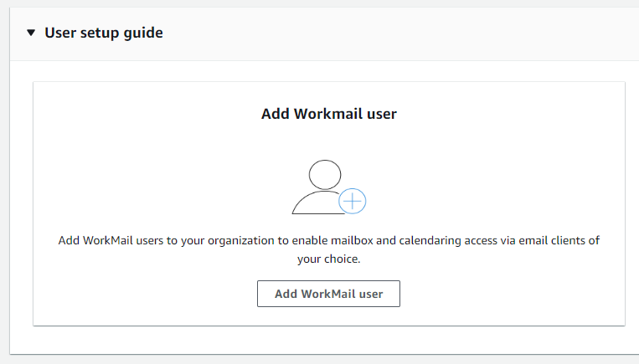Click the Add WorkMail user button
This screenshot has width=639, height=364.
pos(328,294)
